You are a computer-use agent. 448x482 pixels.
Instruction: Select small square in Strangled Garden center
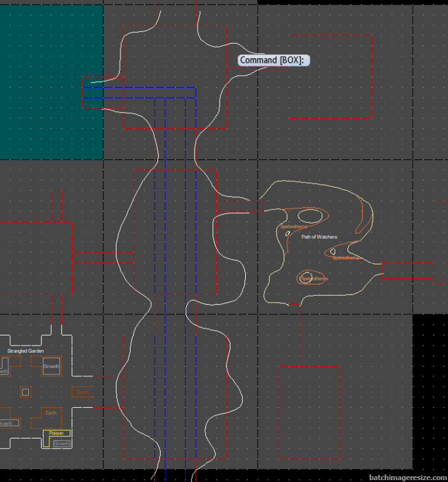[x=26, y=392]
